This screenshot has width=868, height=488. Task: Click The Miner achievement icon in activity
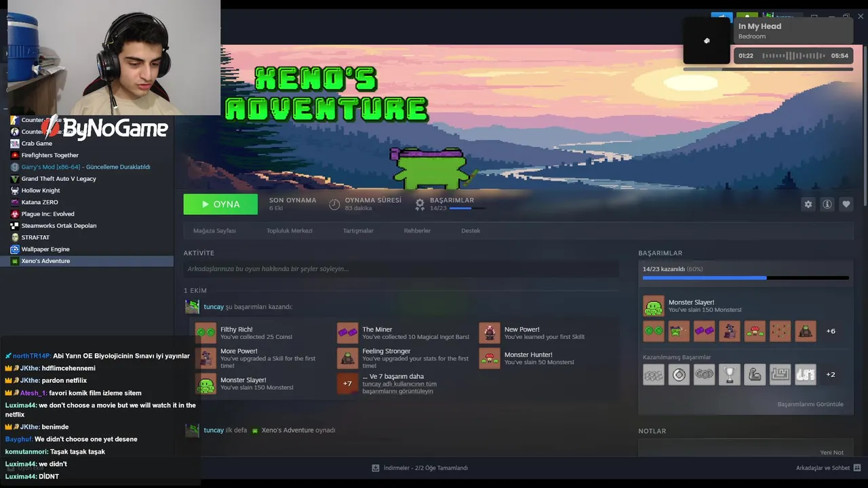tap(347, 333)
